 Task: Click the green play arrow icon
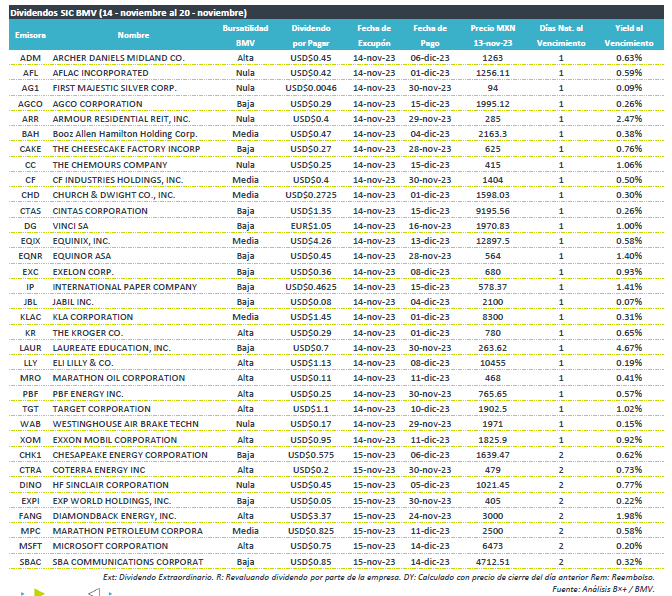[x=38, y=591]
